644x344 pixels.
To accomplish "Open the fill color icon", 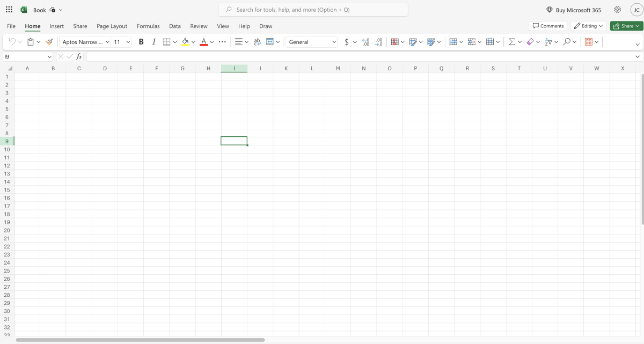I will (x=186, y=41).
